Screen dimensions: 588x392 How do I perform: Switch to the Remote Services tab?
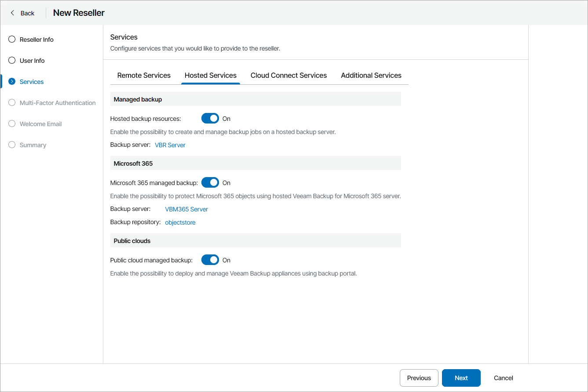click(x=144, y=75)
